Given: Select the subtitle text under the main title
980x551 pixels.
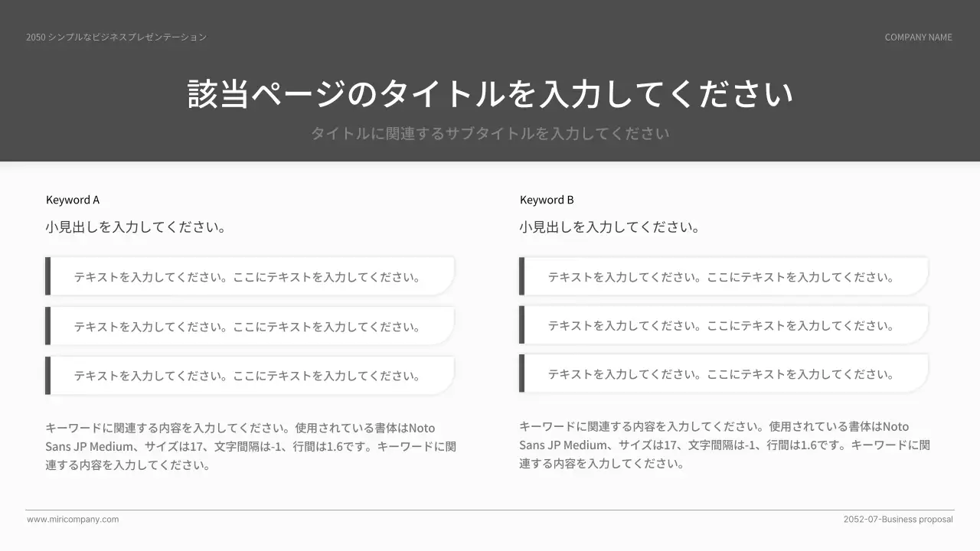Looking at the screenshot, I should (x=490, y=132).
